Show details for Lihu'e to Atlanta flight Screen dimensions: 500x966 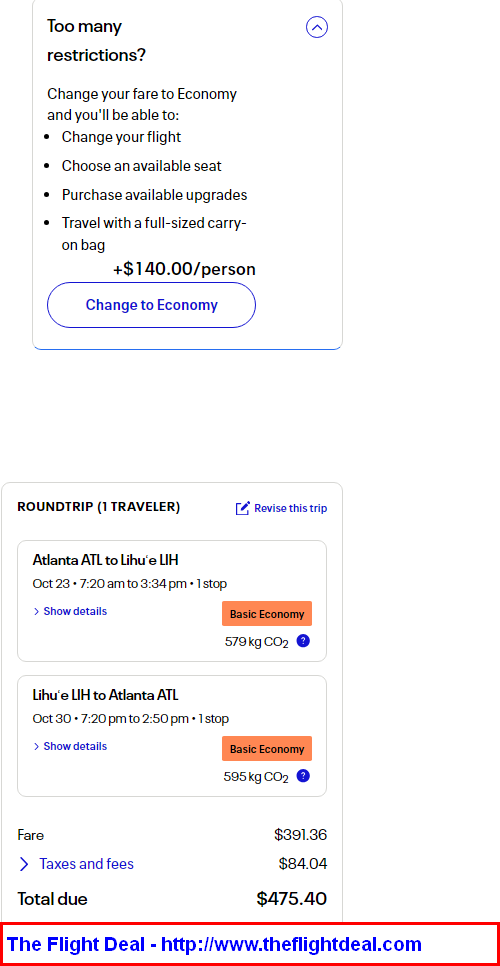(x=70, y=746)
